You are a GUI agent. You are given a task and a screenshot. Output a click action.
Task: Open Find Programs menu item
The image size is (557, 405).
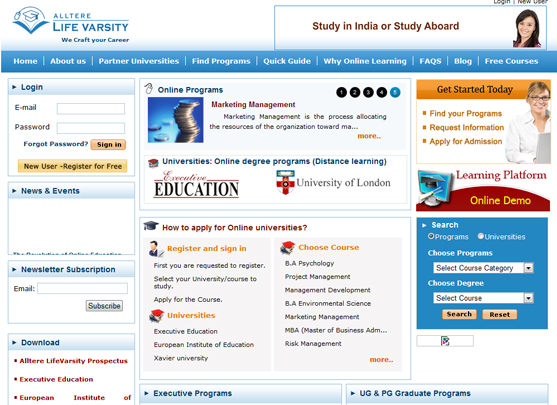(x=221, y=61)
